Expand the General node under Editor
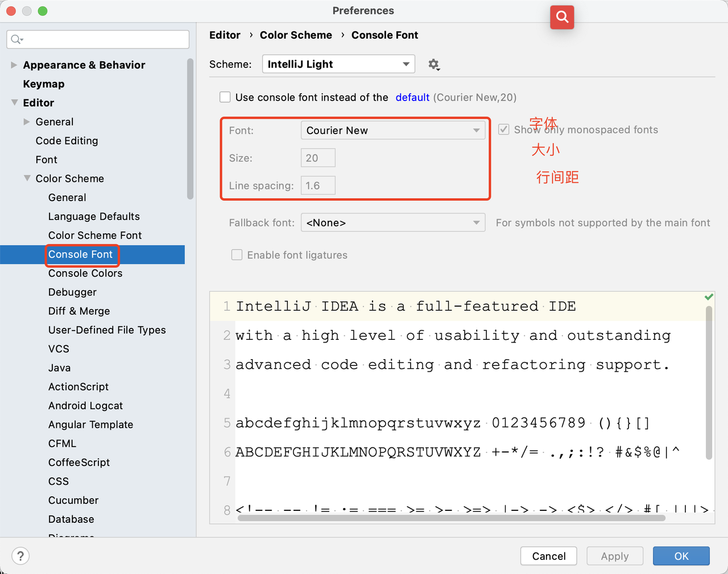 tap(27, 122)
